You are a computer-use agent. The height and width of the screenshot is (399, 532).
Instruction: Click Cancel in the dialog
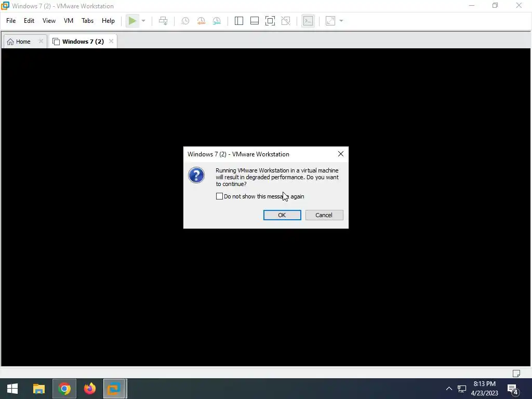point(324,215)
